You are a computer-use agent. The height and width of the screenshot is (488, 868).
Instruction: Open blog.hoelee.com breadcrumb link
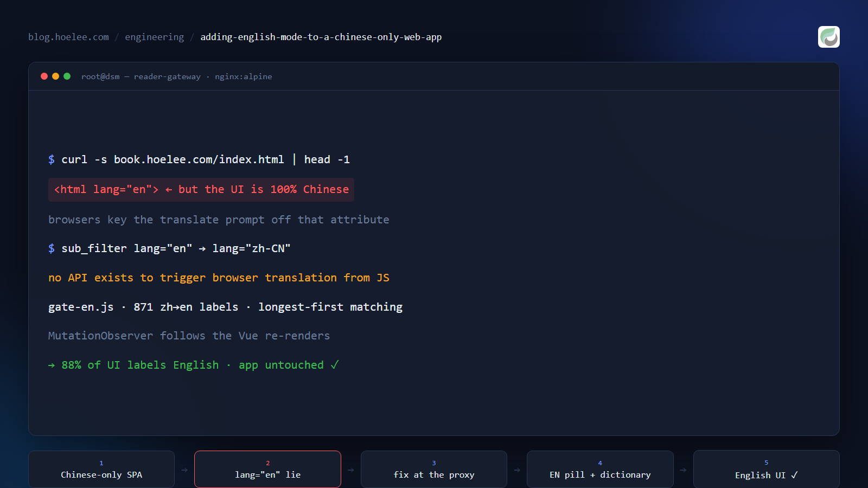68,37
